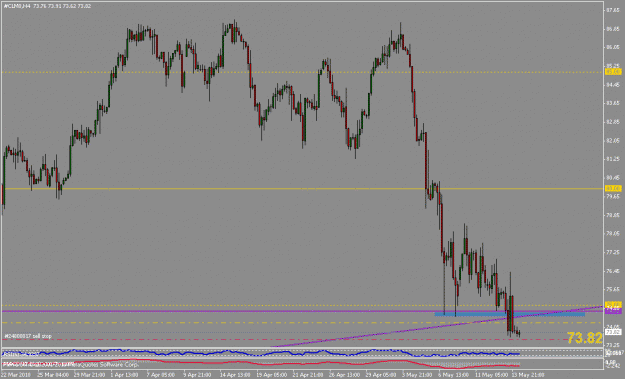This screenshot has height=379, width=625.
Task: Click the yellow 80.00 level tag on axis
Action: click(x=613, y=188)
